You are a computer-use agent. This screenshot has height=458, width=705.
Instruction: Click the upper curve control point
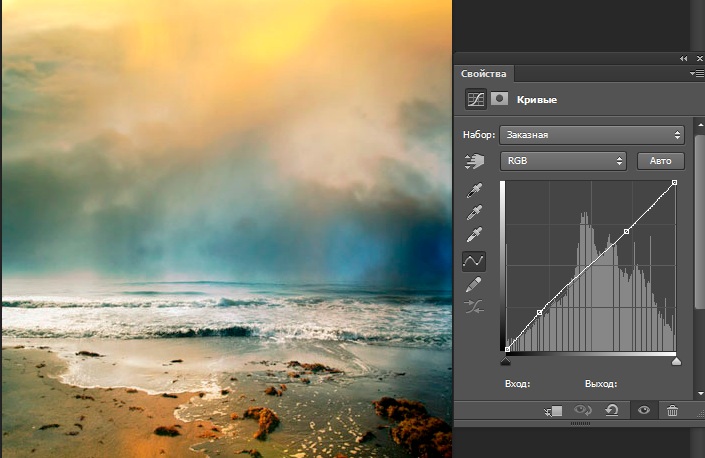pos(627,232)
